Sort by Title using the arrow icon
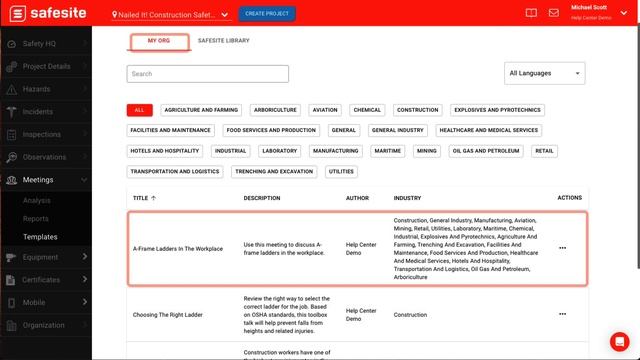 click(153, 198)
